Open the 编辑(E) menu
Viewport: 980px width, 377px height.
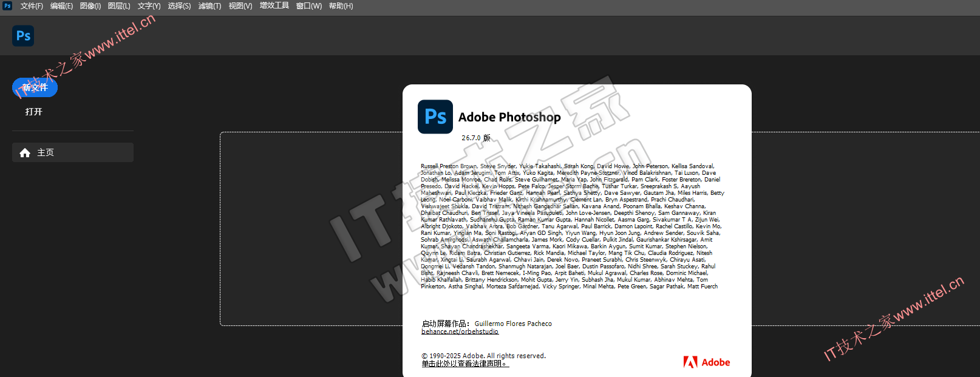[61, 6]
